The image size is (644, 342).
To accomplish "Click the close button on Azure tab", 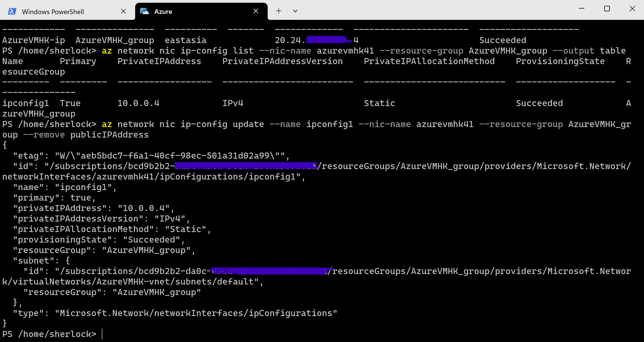I will click(256, 11).
